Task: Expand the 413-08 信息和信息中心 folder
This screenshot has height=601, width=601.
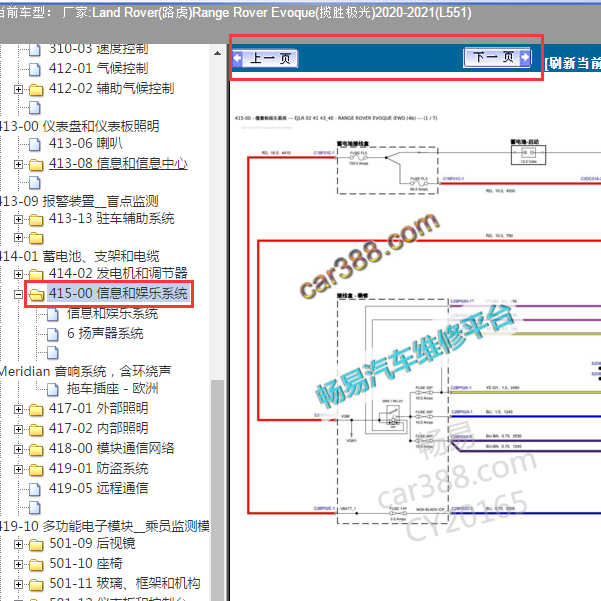Action: 18,164
